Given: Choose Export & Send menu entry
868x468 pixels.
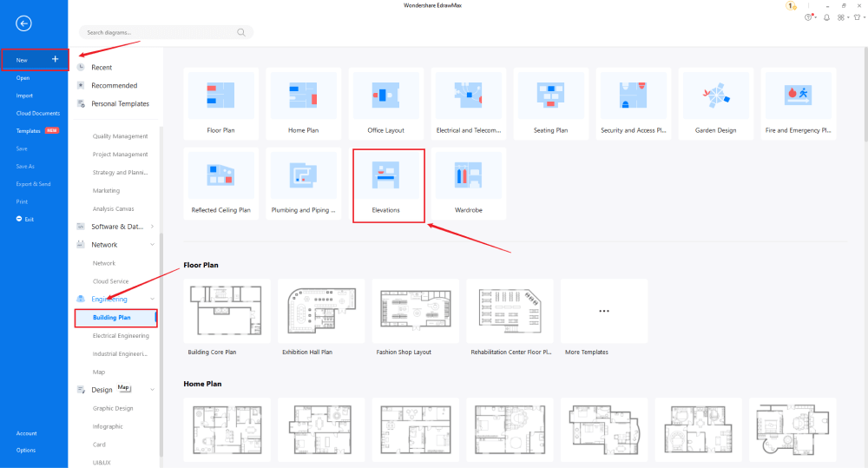Looking at the screenshot, I should (33, 184).
